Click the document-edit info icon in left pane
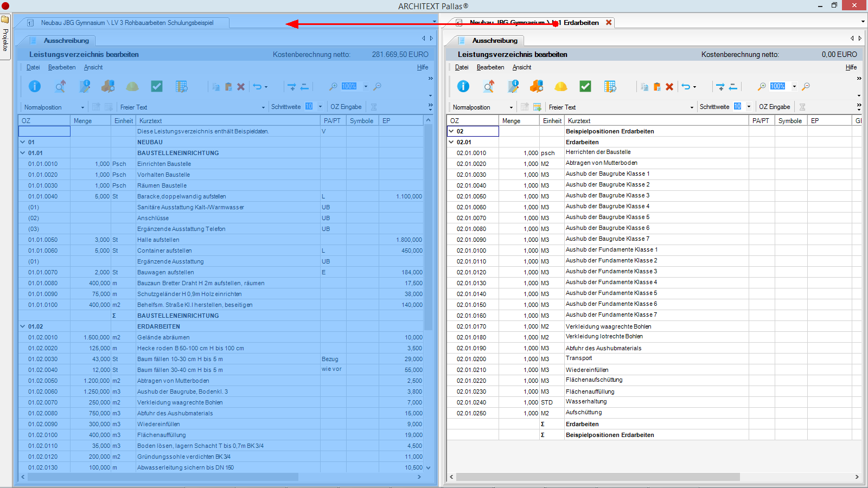 [85, 86]
